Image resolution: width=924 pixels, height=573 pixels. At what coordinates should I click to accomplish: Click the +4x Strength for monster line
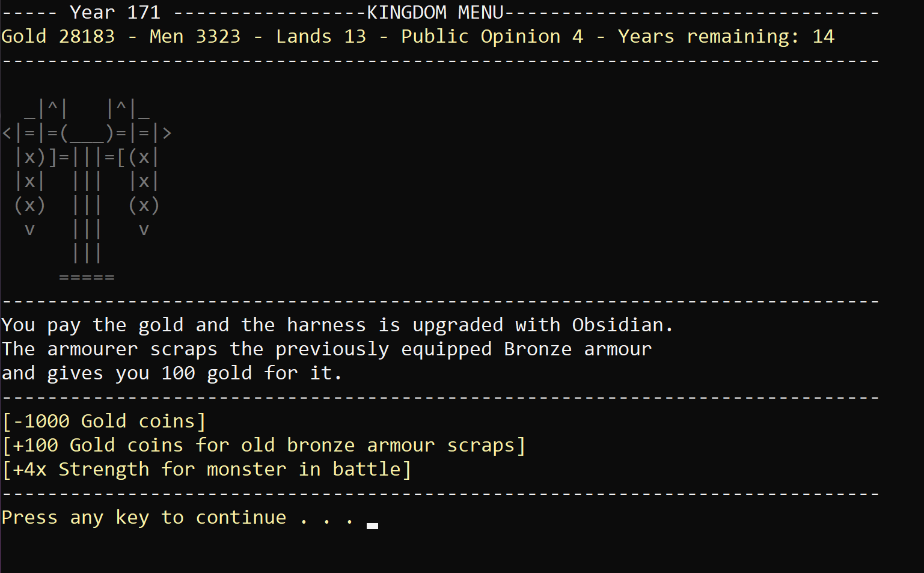click(x=207, y=470)
